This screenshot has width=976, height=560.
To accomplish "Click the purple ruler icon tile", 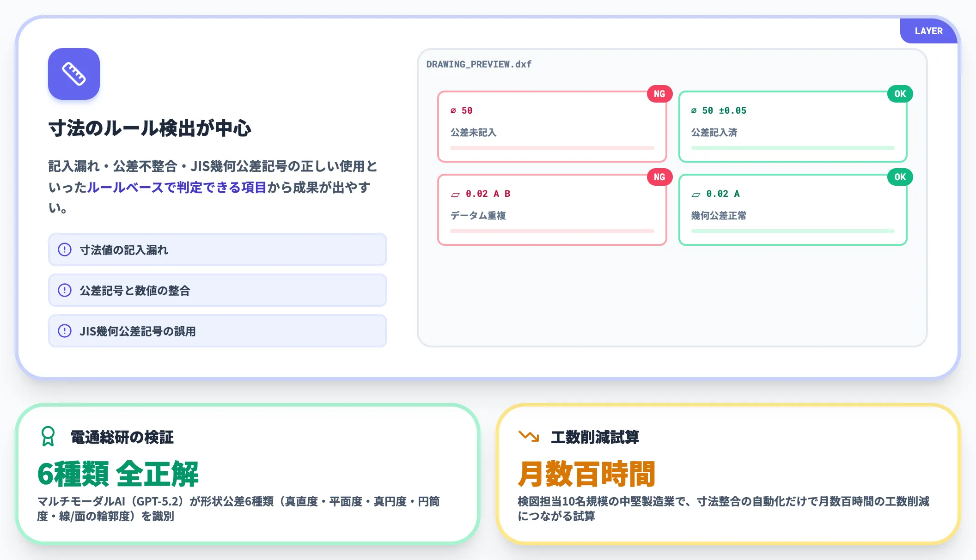I will coord(74,74).
